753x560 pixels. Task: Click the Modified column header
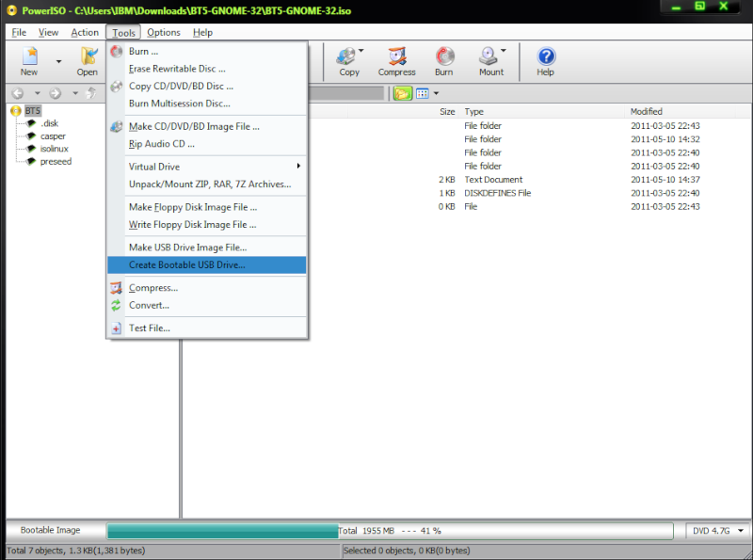(647, 111)
